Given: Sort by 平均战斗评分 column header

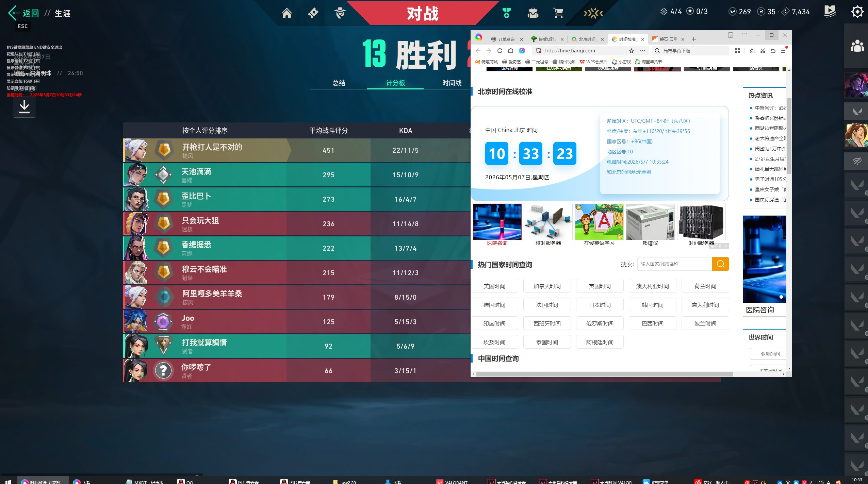Looking at the screenshot, I should tap(328, 131).
